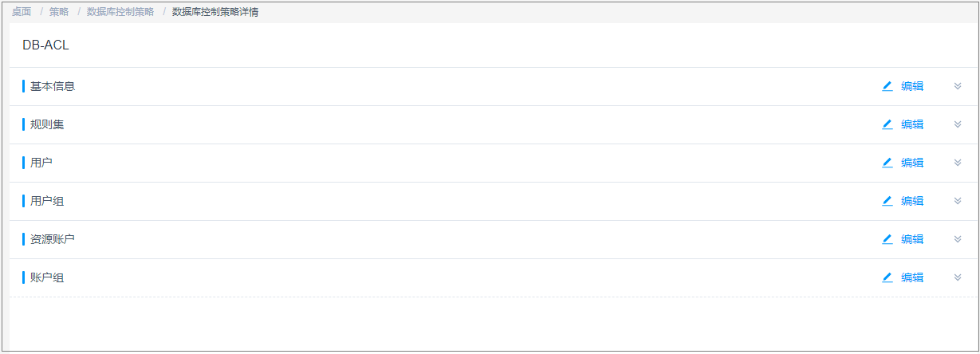Screen dimensions: 980x354
Task: Expand the 资源账户 section chevron
Action: coord(958,239)
